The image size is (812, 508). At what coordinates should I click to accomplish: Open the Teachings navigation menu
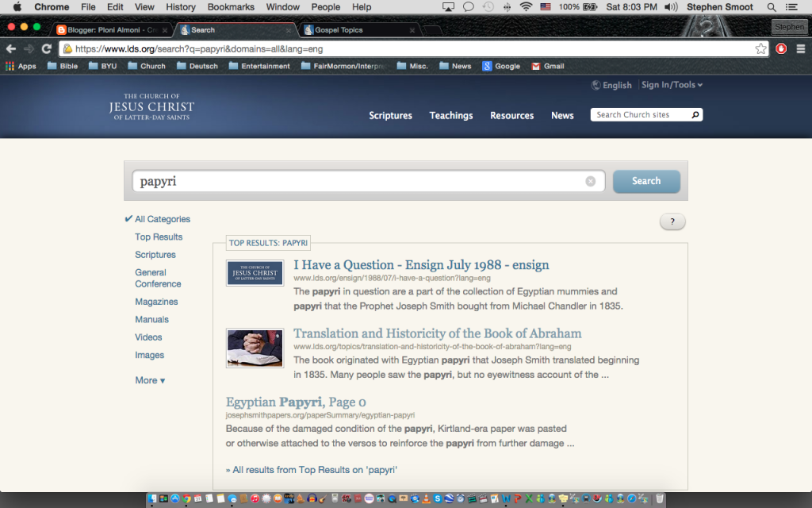click(451, 115)
